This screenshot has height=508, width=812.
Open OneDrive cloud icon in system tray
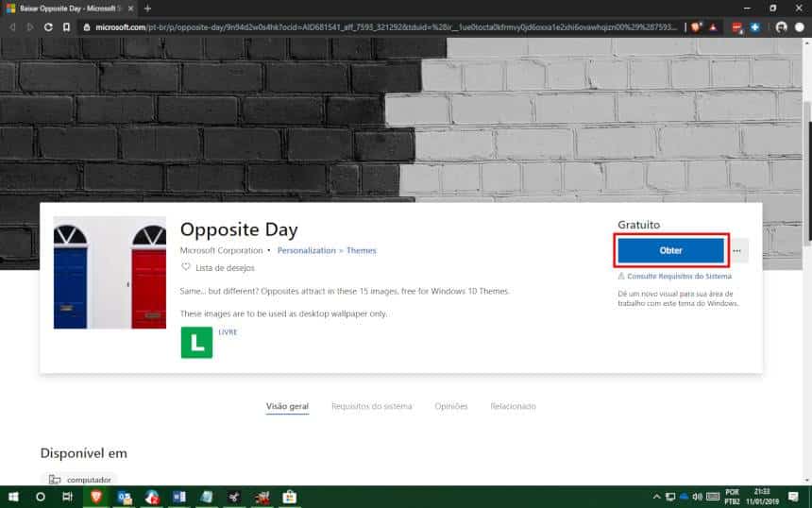(x=684, y=497)
